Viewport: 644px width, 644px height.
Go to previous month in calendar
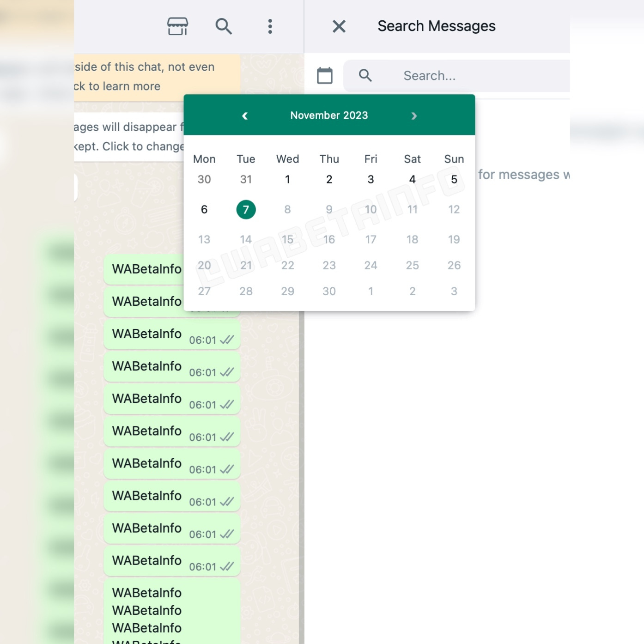245,115
